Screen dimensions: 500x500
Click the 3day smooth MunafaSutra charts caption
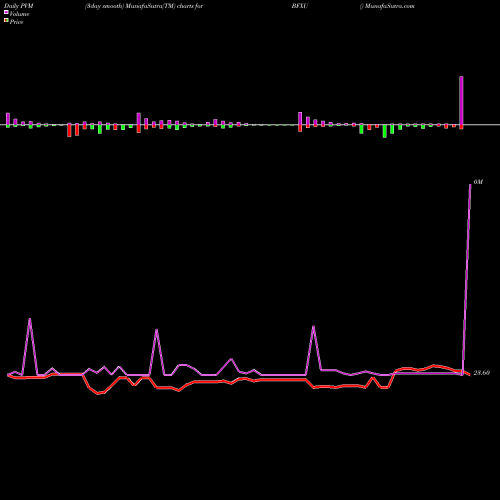pyautogui.click(x=144, y=6)
